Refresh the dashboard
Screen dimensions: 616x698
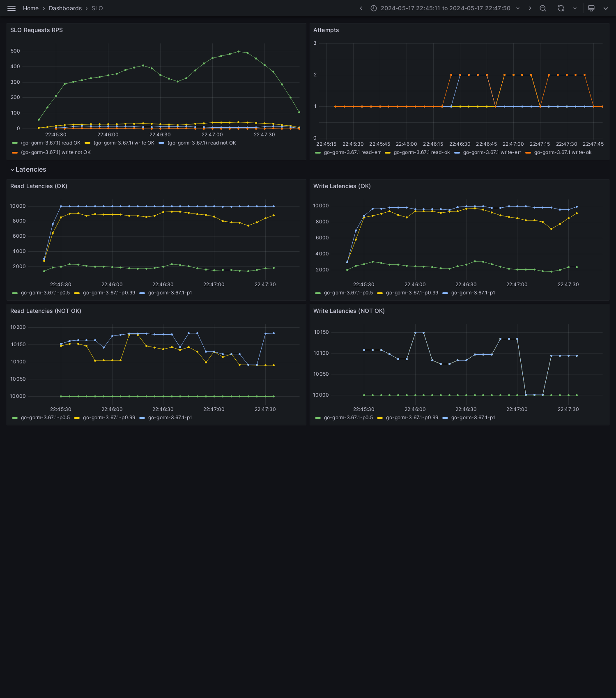(x=561, y=8)
